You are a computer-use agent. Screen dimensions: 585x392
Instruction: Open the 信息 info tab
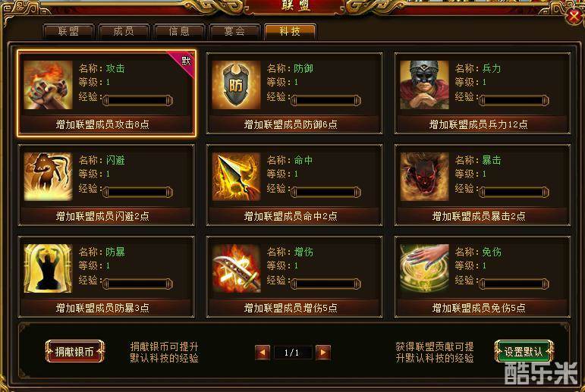coord(179,32)
